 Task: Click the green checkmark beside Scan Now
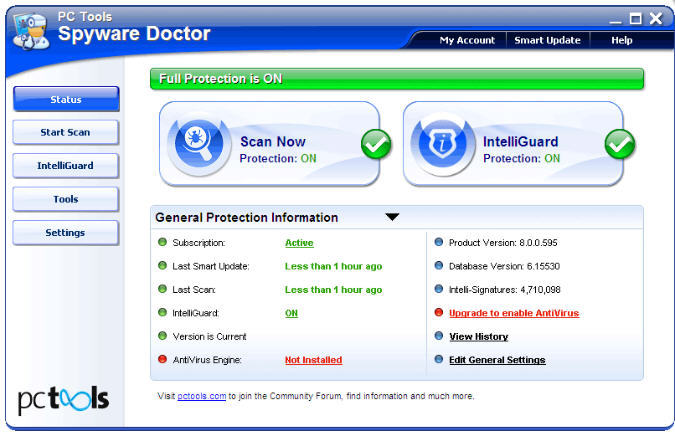pyautogui.click(x=376, y=145)
